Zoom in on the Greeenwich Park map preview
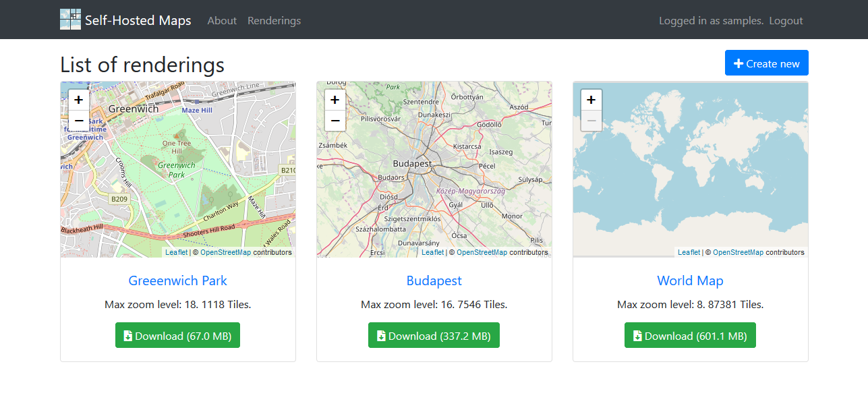Screen dimensions: 868x416 tap(78, 99)
